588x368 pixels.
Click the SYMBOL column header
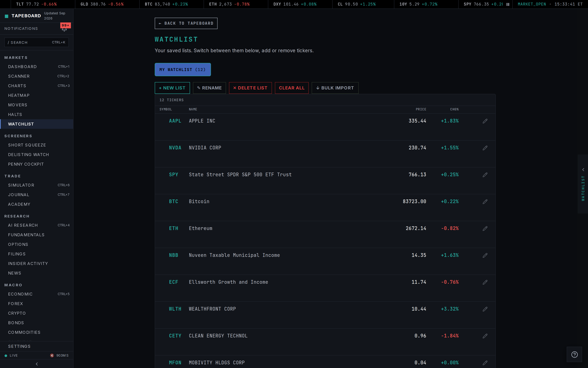coord(166,109)
